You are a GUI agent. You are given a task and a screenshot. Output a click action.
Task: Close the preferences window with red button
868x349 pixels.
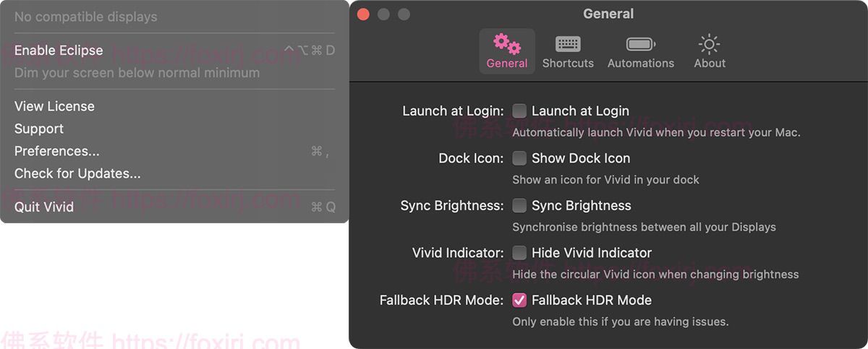point(364,14)
